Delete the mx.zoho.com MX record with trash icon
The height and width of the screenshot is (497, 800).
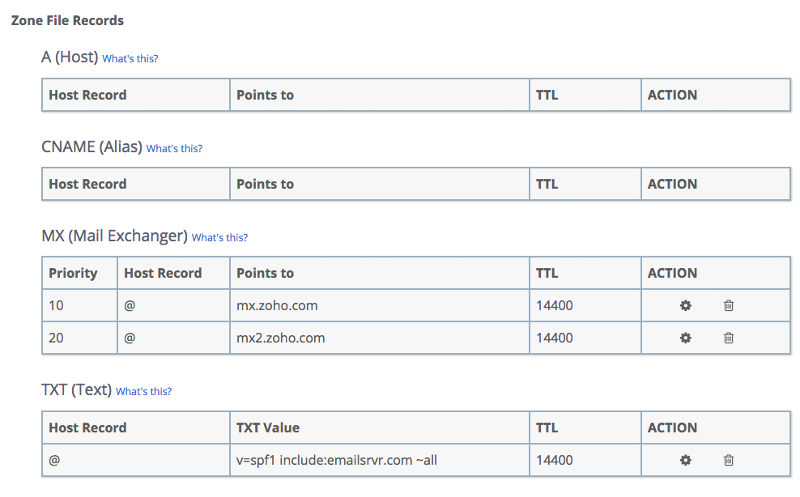coord(729,306)
